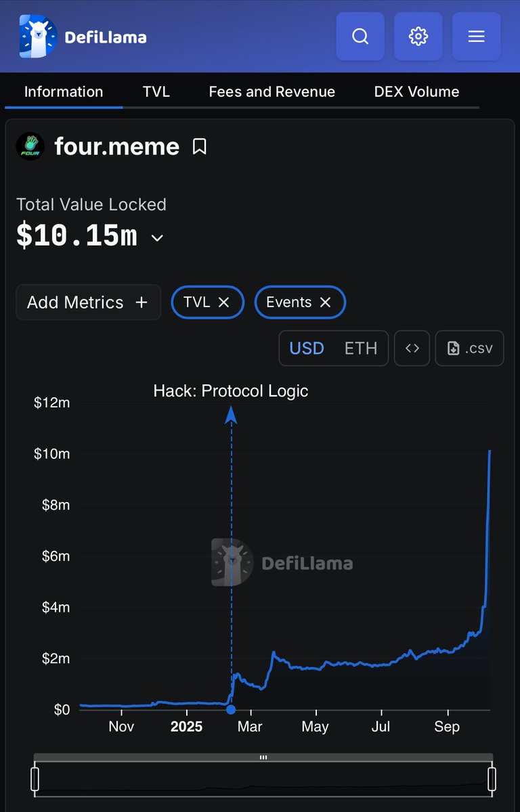Switch to the Fees and Revenue tab

(x=272, y=92)
